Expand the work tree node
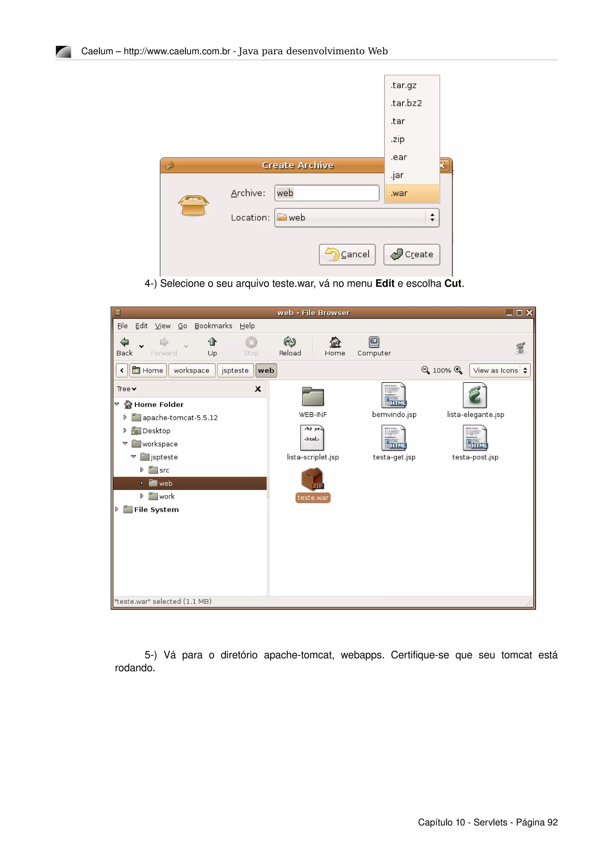The image size is (613, 868). pos(142,496)
